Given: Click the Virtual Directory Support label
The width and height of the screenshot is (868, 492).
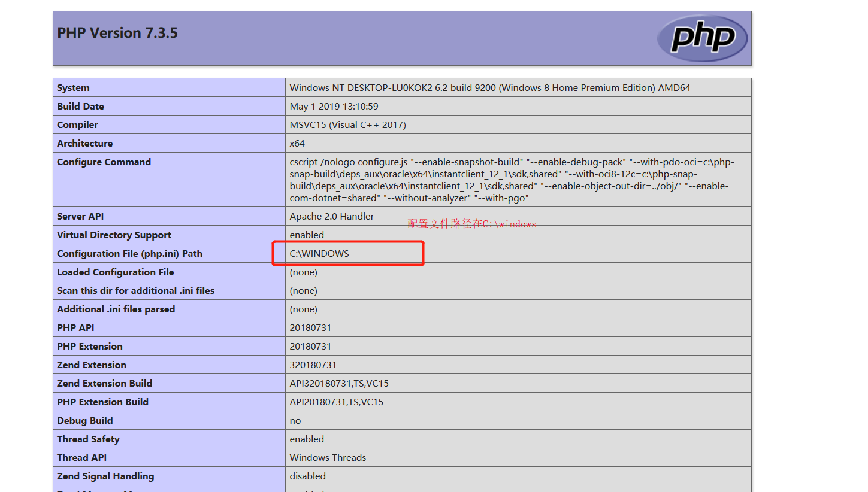Looking at the screenshot, I should [x=114, y=235].
